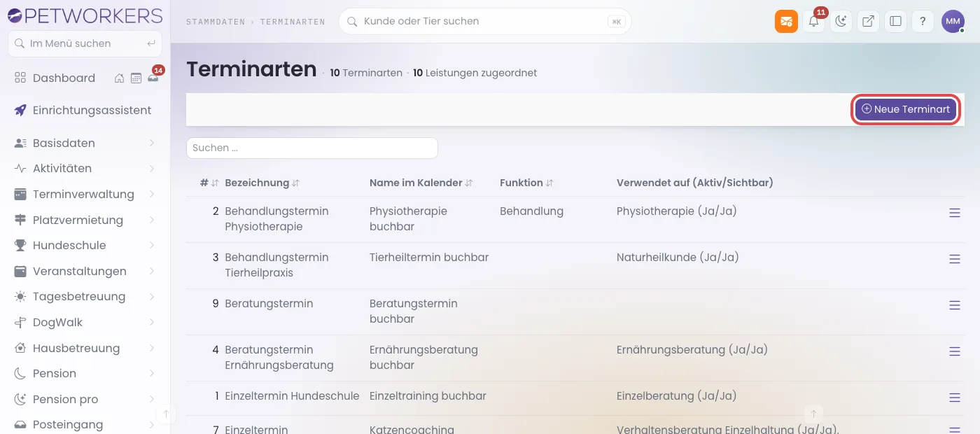The image size is (980, 434).
Task: Expand the Aktivitäten menu chevron
Action: pyautogui.click(x=152, y=168)
